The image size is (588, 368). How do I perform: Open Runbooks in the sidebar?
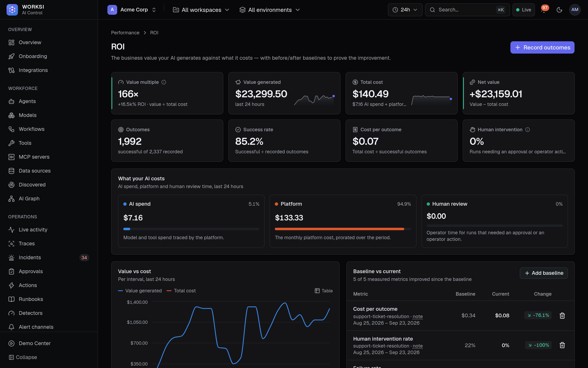49,299
